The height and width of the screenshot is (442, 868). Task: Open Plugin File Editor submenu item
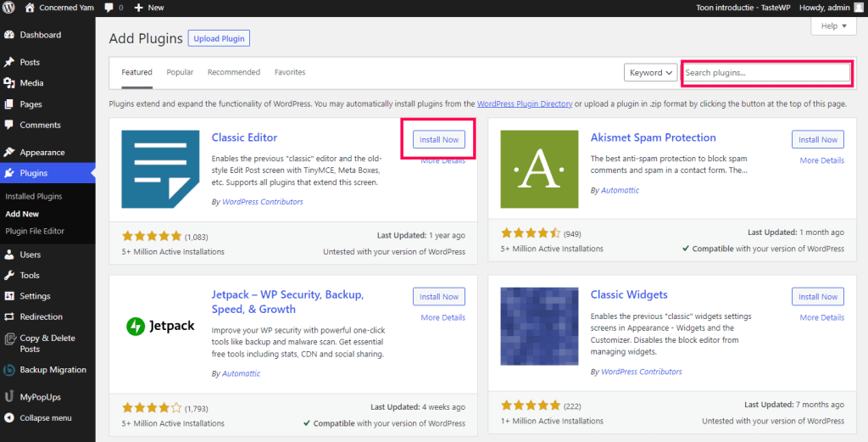35,231
